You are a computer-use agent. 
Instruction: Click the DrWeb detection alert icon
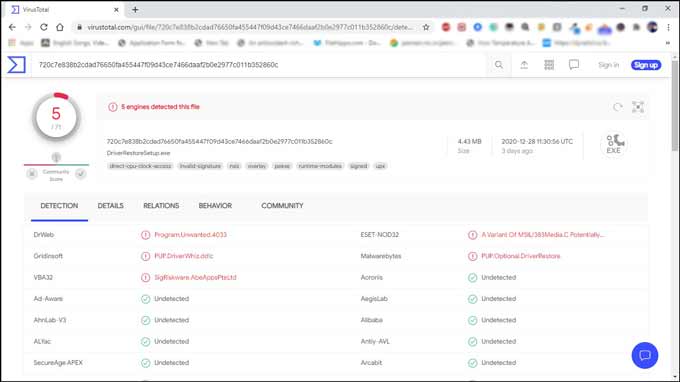[x=146, y=235]
